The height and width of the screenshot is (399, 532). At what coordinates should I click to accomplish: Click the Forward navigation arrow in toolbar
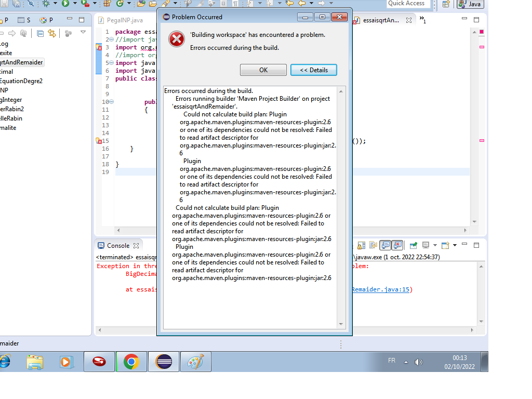tap(321, 4)
